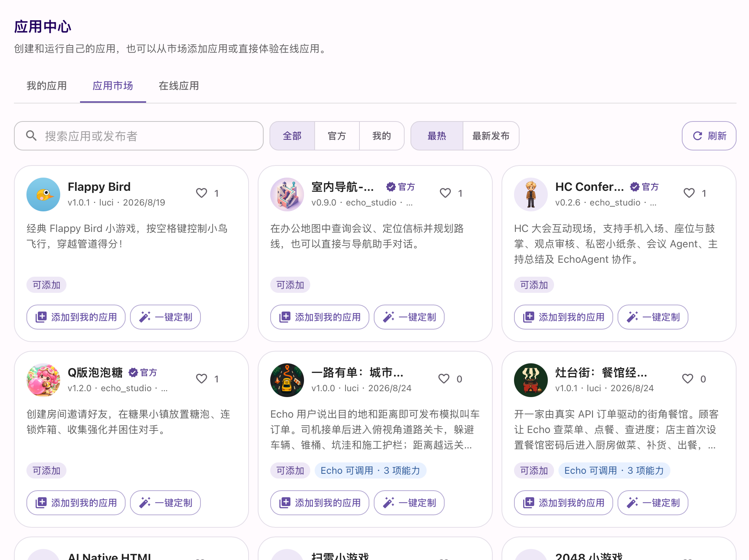Open the 灶台街：餐馆经 title
The height and width of the screenshot is (560, 749).
click(601, 372)
